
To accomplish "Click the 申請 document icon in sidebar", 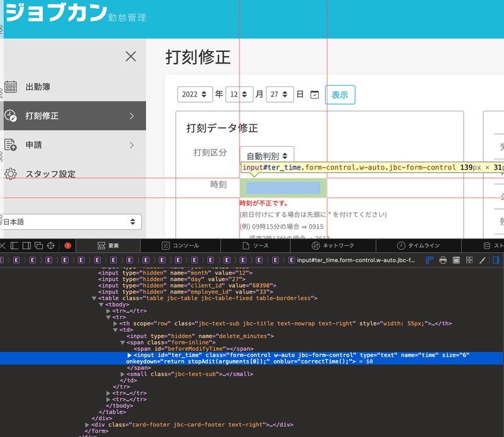I will pyautogui.click(x=11, y=145).
